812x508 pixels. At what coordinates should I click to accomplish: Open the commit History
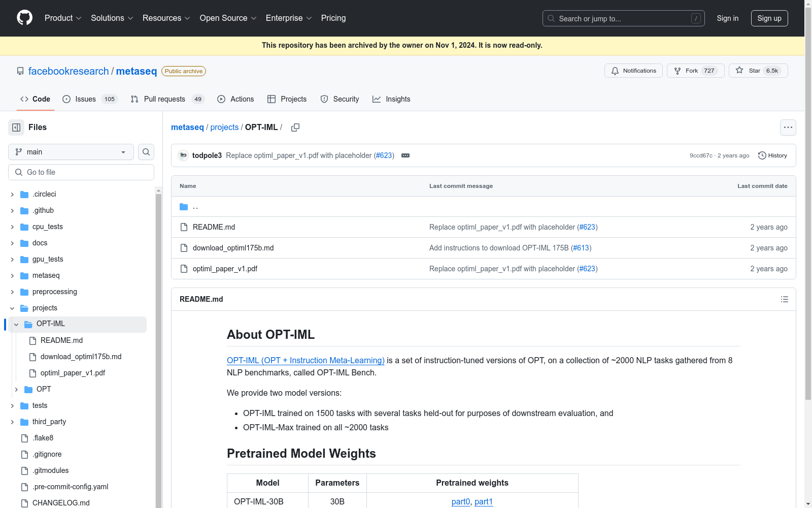point(772,155)
